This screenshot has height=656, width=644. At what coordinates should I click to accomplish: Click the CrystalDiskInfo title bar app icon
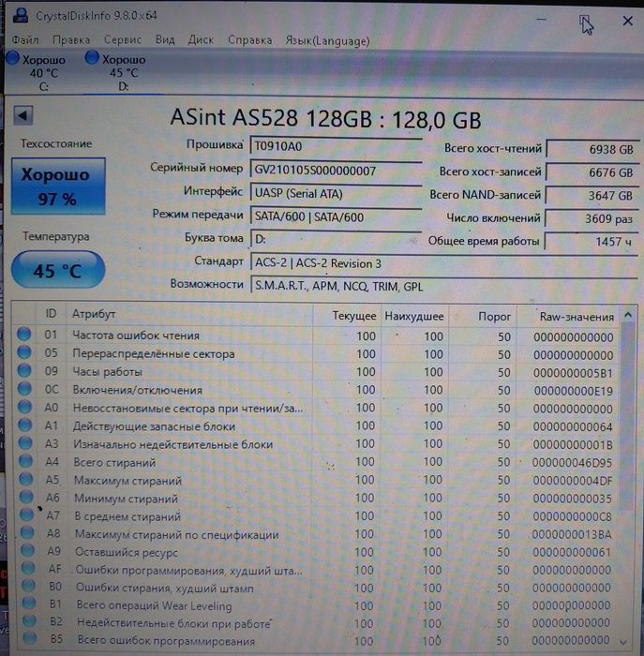pos(20,15)
